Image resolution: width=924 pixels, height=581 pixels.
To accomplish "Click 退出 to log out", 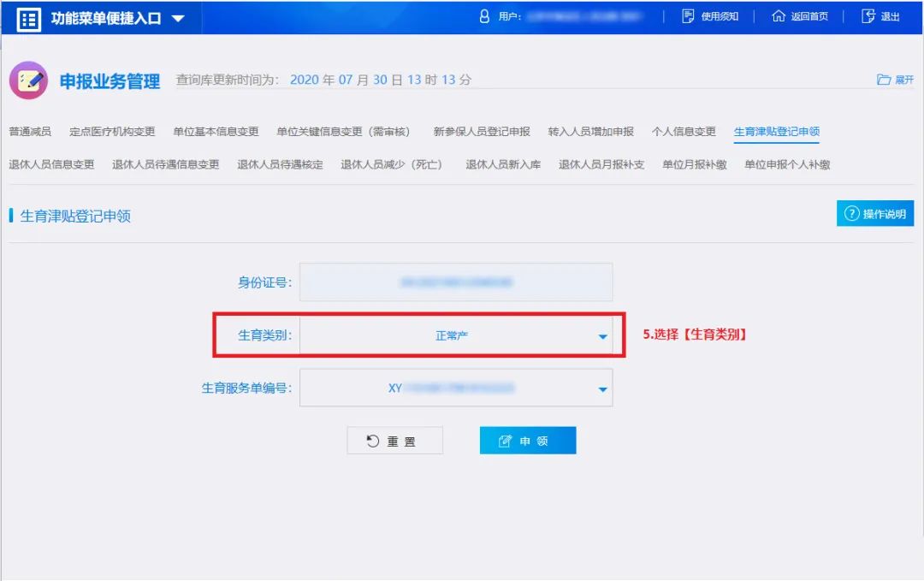I will pos(880,16).
